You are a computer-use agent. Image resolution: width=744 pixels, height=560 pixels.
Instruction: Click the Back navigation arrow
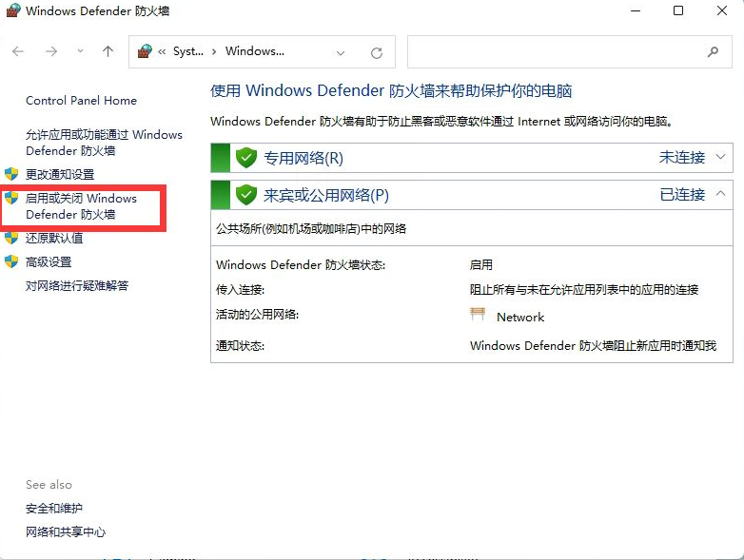[x=19, y=52]
